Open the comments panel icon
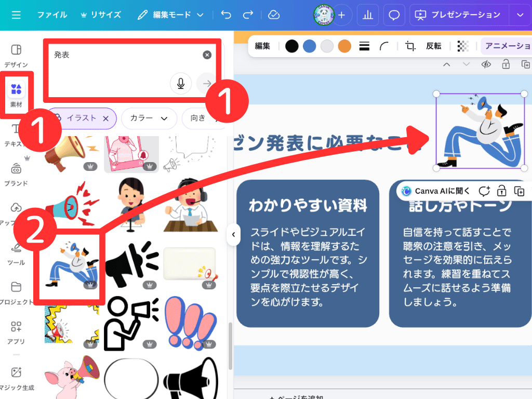This screenshot has height=399, width=532. coord(394,15)
